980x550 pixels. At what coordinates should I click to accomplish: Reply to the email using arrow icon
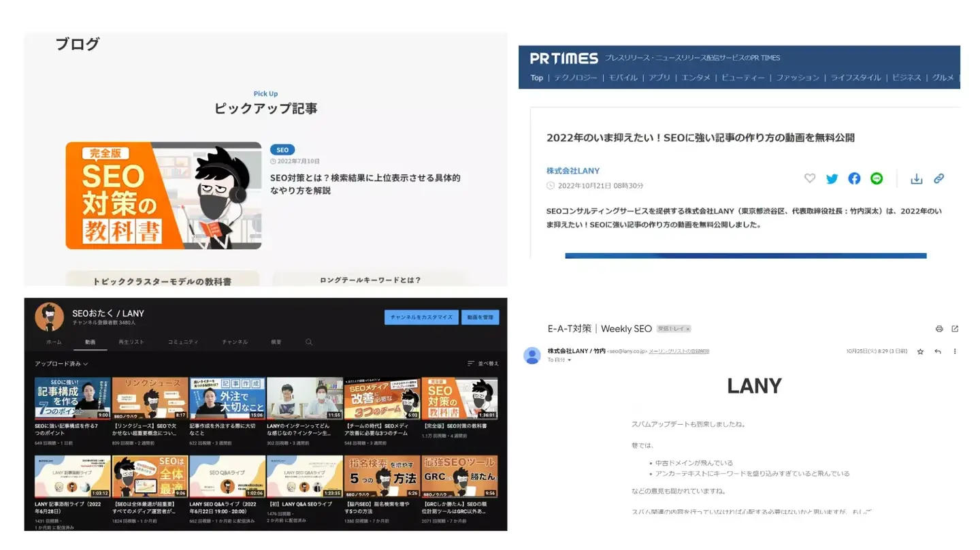click(938, 351)
